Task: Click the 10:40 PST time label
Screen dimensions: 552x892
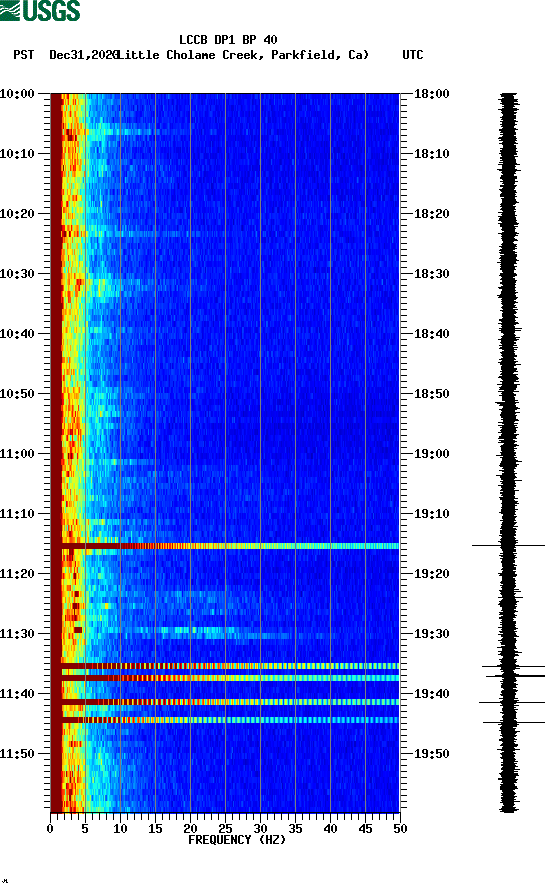Action: coord(17,334)
